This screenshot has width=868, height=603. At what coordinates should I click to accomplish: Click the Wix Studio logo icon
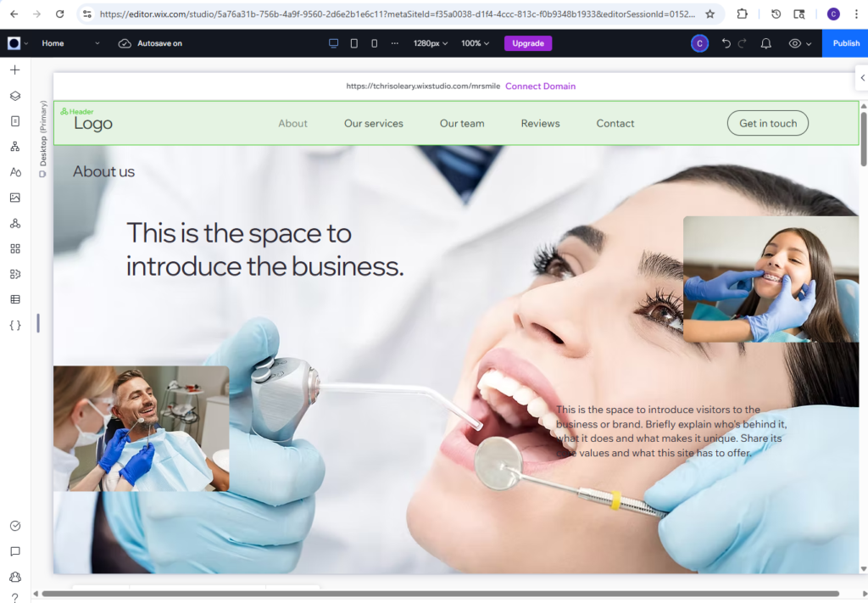click(14, 43)
